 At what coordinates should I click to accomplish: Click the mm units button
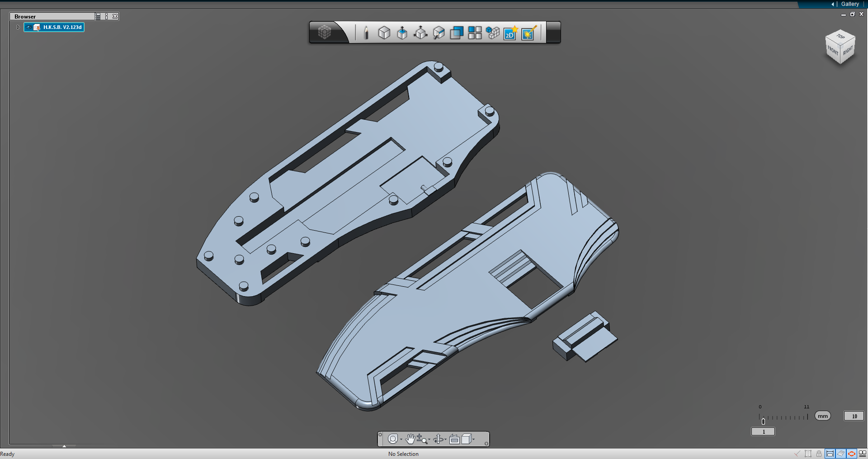pos(823,416)
